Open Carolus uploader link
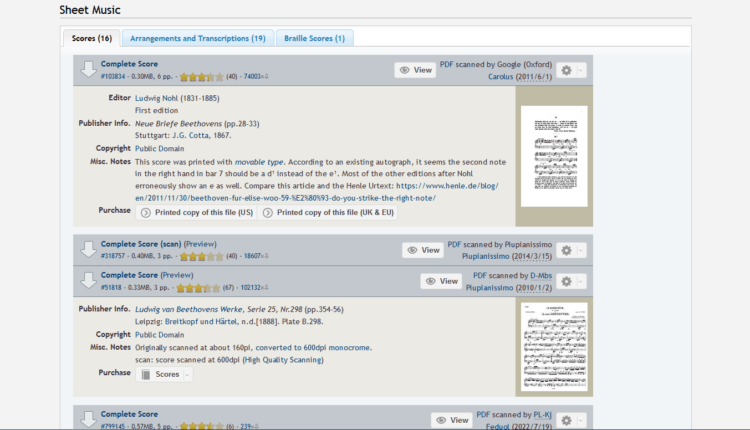This screenshot has height=430, width=750. click(x=500, y=77)
